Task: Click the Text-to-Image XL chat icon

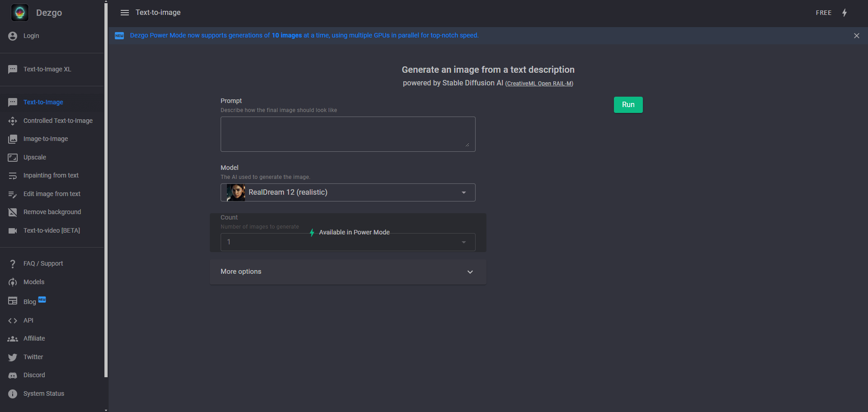Action: point(13,69)
